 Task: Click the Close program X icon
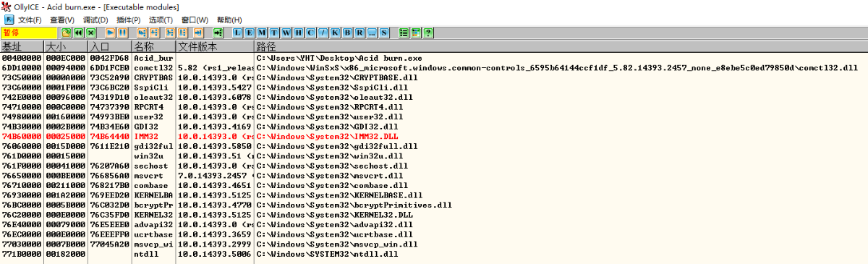click(x=90, y=33)
